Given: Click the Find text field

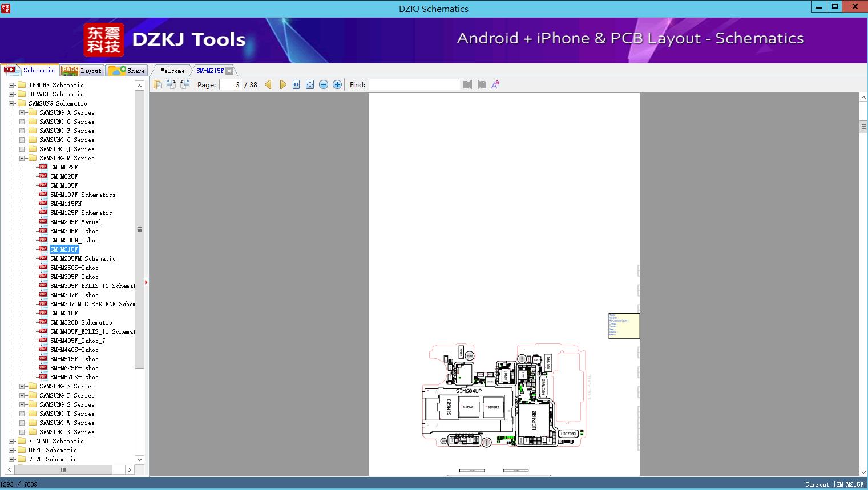Looking at the screenshot, I should 414,84.
